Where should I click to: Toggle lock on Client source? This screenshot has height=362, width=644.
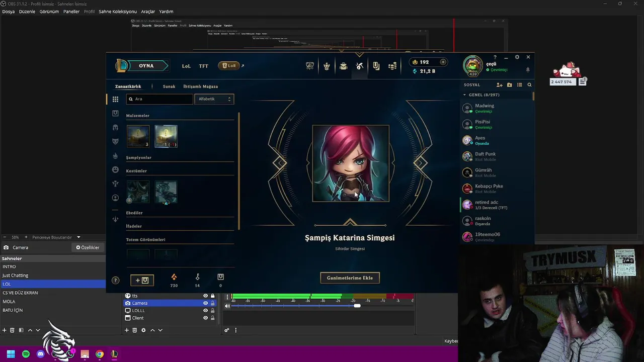point(212,318)
